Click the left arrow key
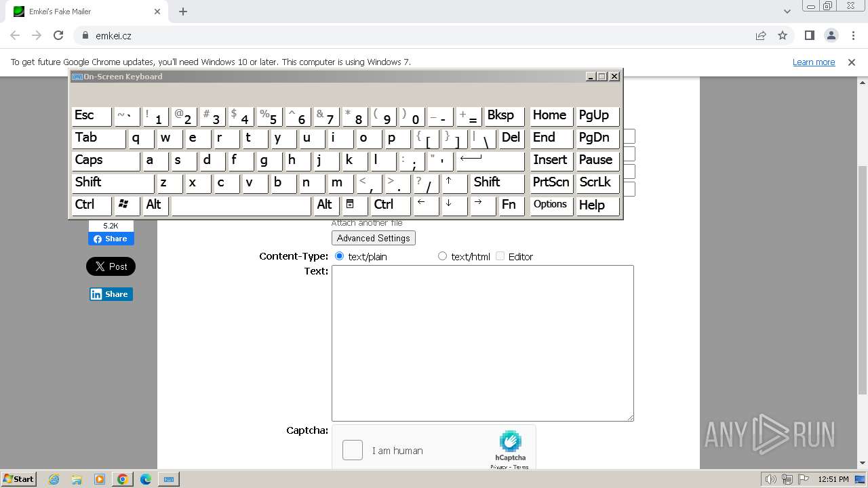 pyautogui.click(x=426, y=205)
